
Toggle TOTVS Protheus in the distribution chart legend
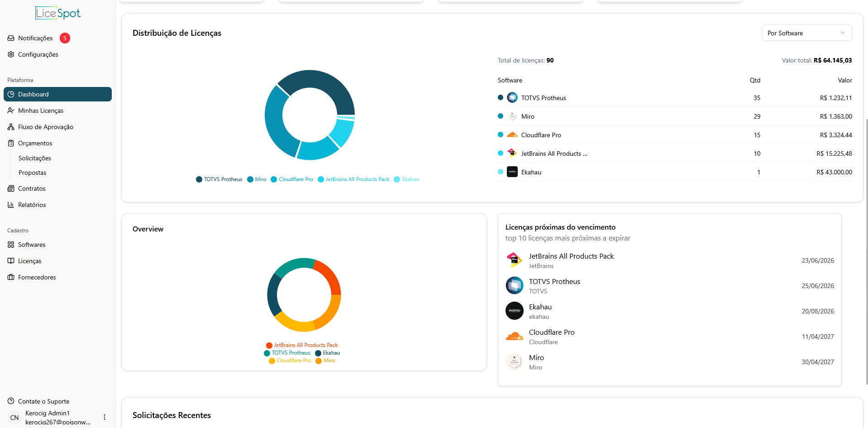coord(219,179)
